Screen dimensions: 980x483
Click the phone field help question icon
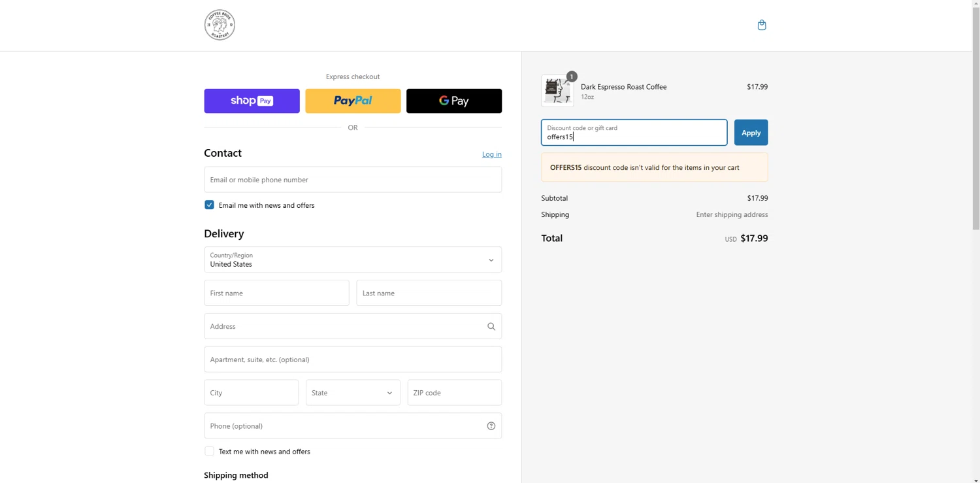tap(491, 426)
